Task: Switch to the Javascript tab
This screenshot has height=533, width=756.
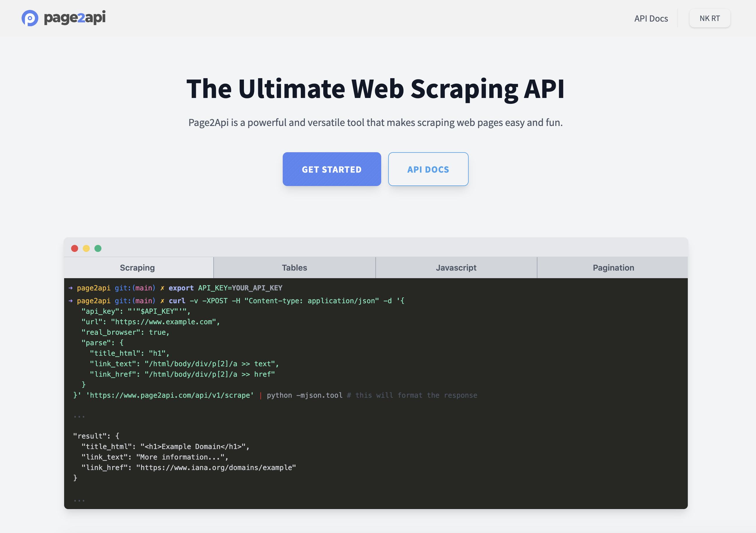Action: click(x=456, y=268)
